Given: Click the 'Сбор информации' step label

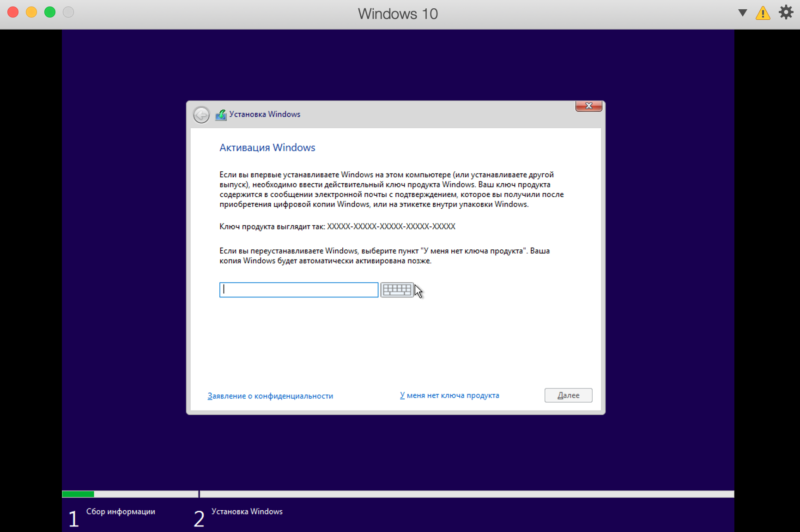Looking at the screenshot, I should [x=121, y=511].
